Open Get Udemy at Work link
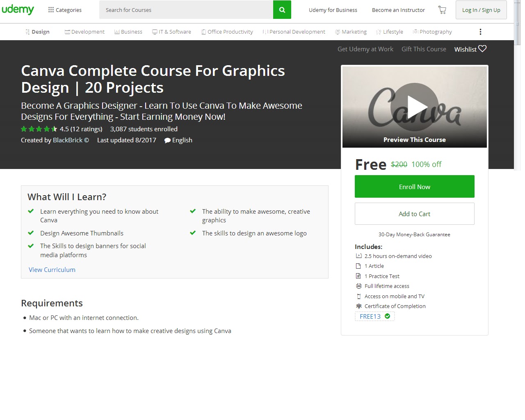The width and height of the screenshot is (525, 420). (x=365, y=49)
